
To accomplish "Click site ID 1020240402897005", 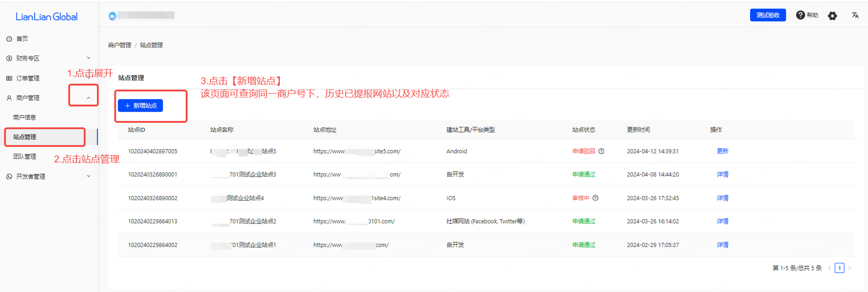I will [x=153, y=151].
